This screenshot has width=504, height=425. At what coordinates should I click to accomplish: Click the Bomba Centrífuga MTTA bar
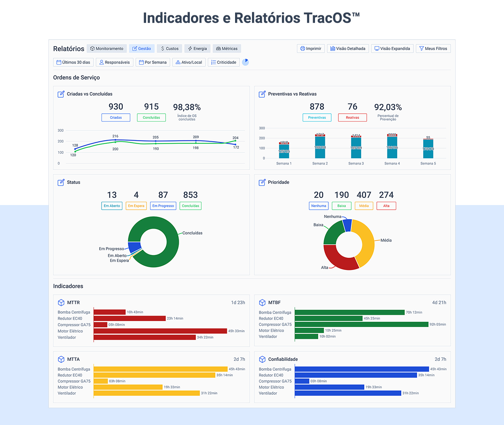point(161,369)
